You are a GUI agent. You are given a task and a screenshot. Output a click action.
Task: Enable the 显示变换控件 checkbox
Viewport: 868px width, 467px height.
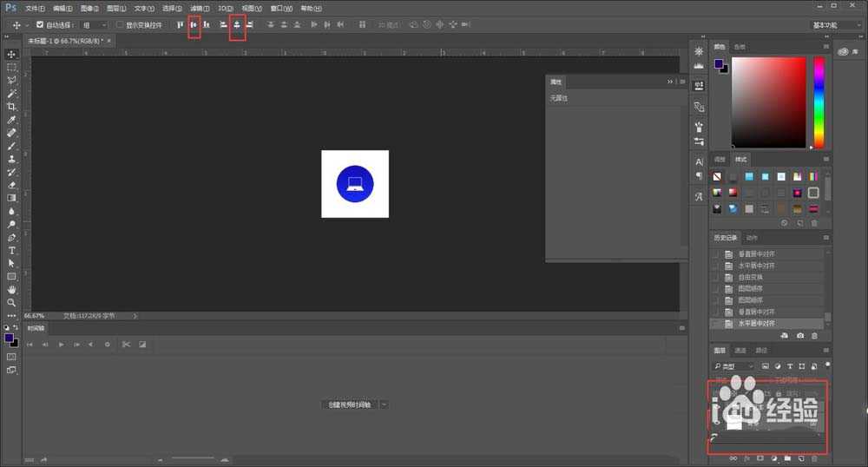pos(120,25)
